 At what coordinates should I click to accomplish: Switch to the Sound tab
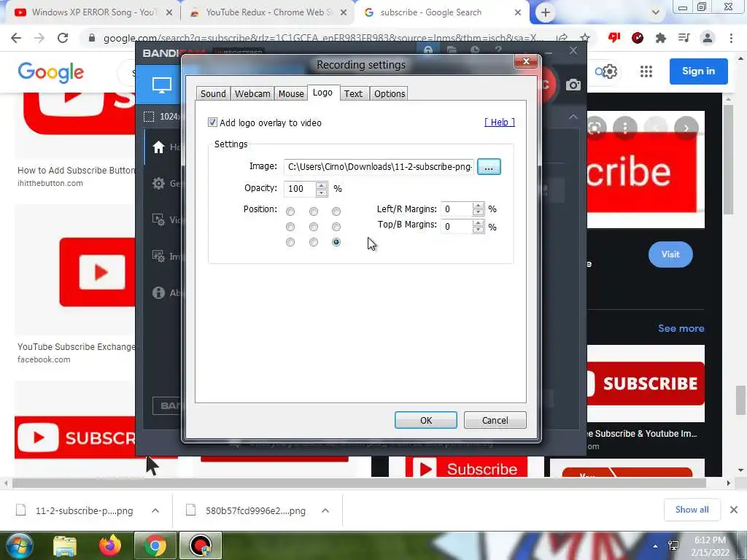coord(213,94)
